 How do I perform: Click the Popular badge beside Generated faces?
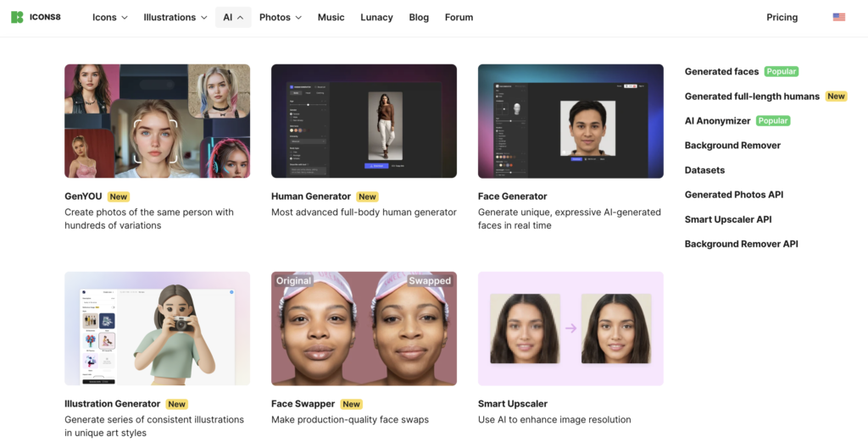tap(781, 71)
